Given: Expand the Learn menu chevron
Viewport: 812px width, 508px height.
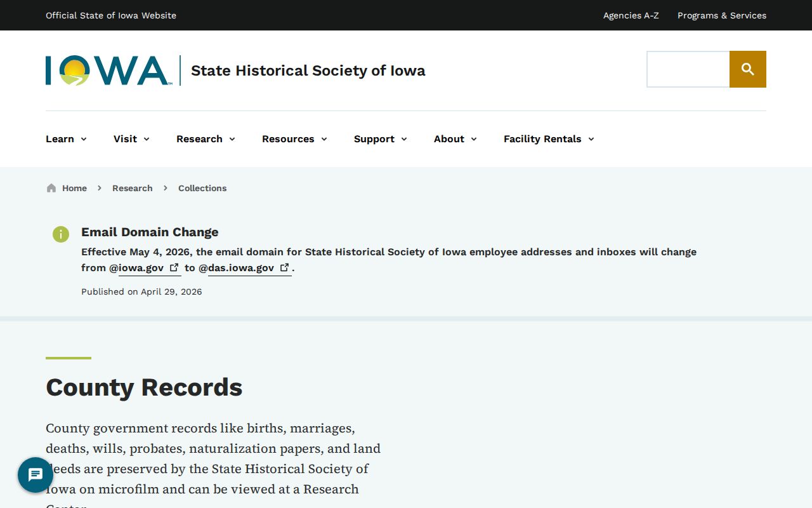Looking at the screenshot, I should 84,139.
